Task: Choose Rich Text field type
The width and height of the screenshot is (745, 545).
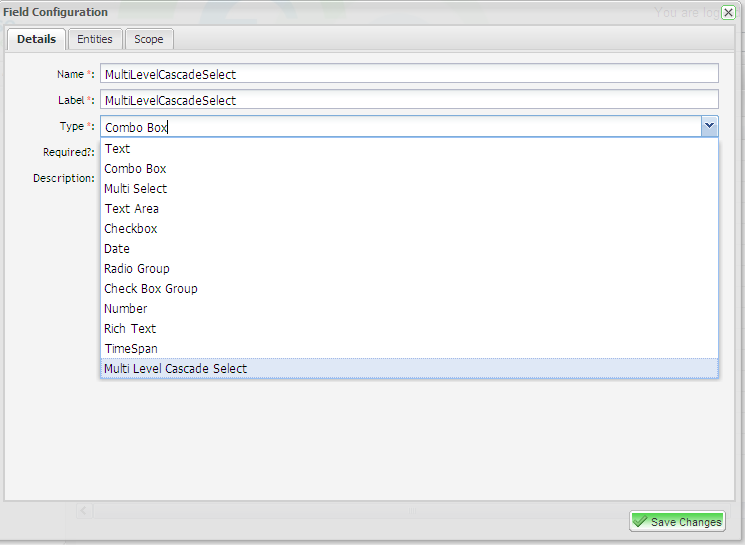Action: click(130, 329)
